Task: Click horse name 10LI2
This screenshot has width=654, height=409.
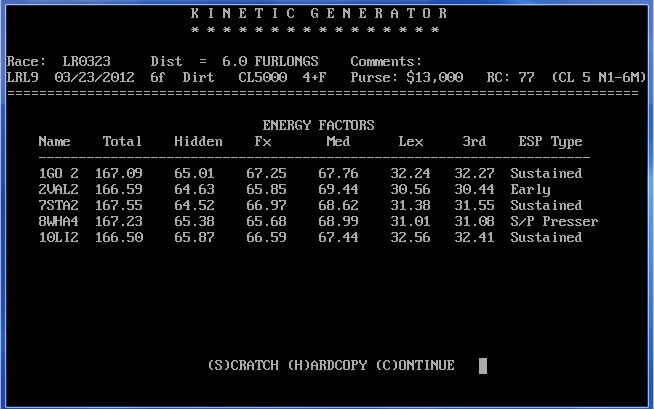Action: tap(58, 237)
